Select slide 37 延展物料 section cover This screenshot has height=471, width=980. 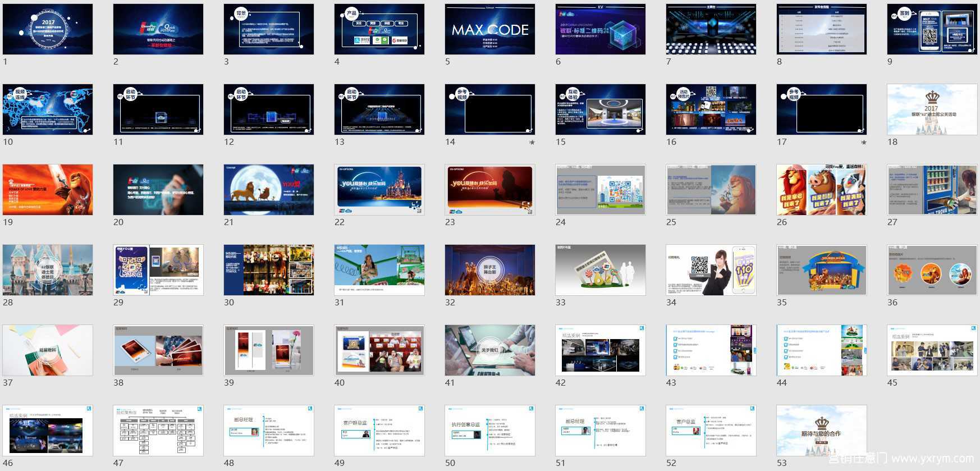[x=48, y=350]
